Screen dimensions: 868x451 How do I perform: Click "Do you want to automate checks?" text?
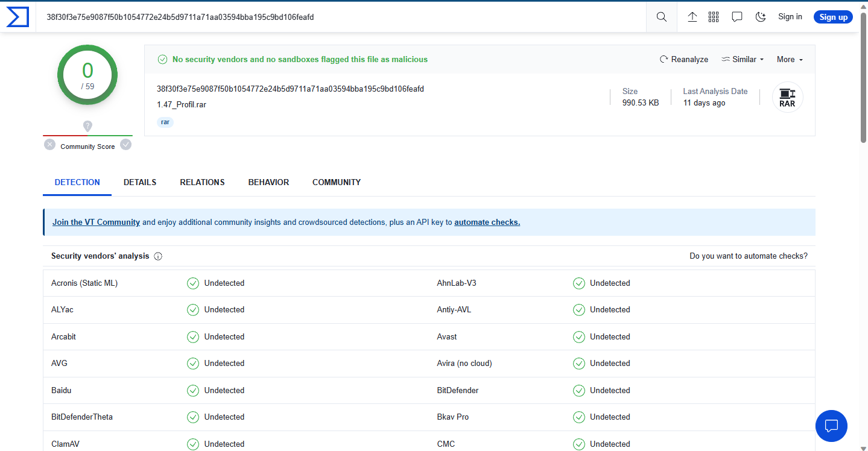click(x=749, y=256)
